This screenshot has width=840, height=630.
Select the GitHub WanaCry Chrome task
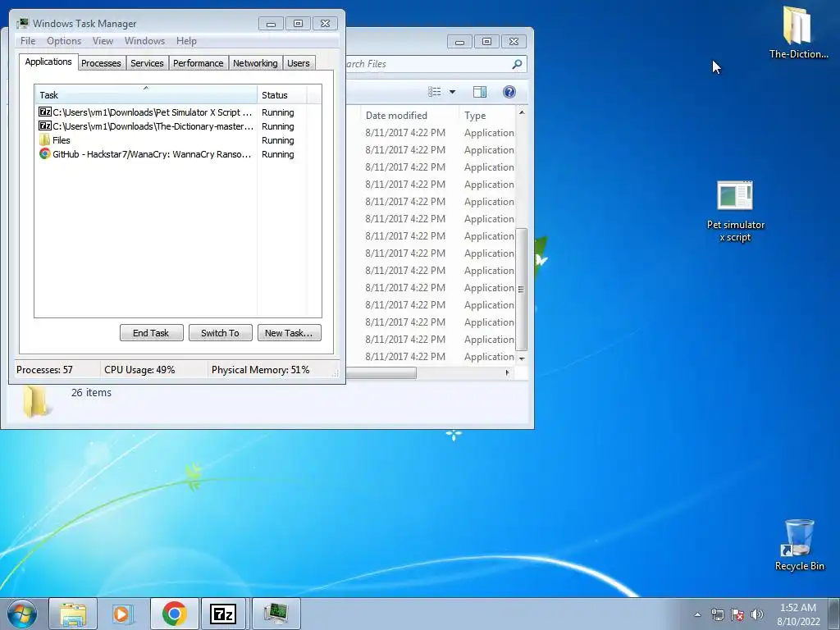tap(178, 154)
